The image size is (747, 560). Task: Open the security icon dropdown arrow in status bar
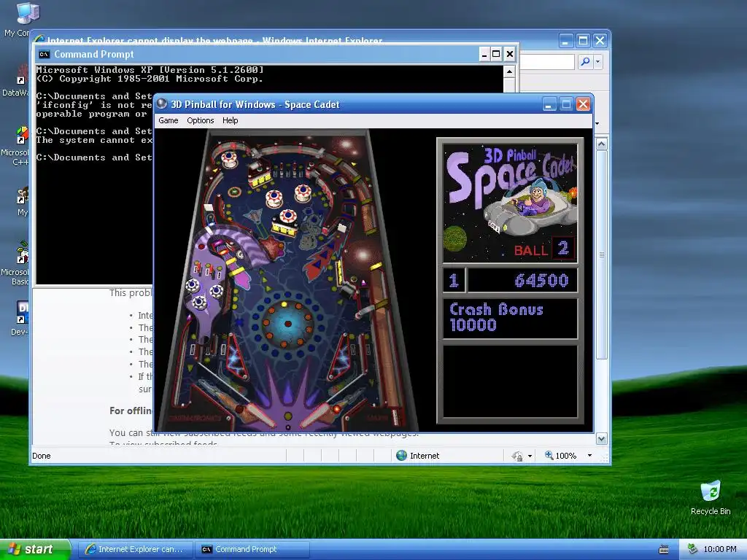(530, 456)
